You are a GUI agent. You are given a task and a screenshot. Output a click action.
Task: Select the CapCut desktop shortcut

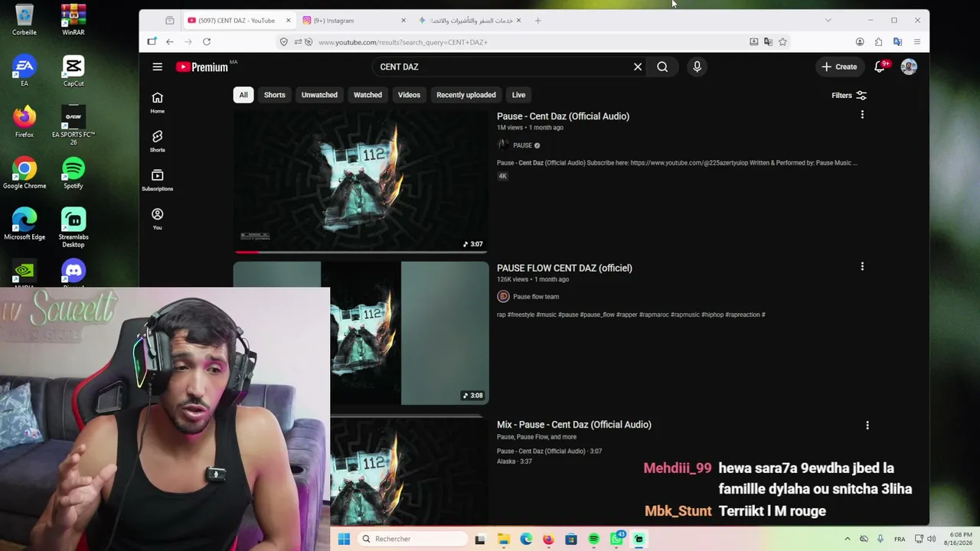73,71
